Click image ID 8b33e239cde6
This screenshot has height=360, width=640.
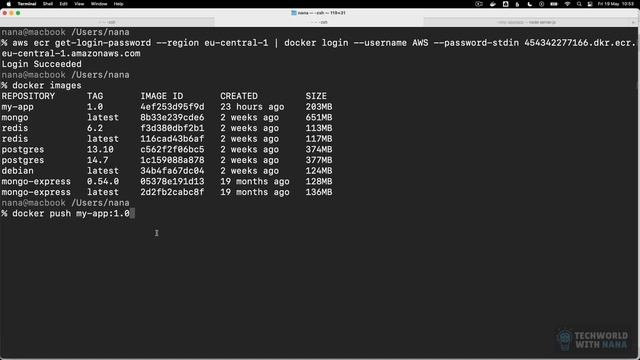click(x=172, y=118)
